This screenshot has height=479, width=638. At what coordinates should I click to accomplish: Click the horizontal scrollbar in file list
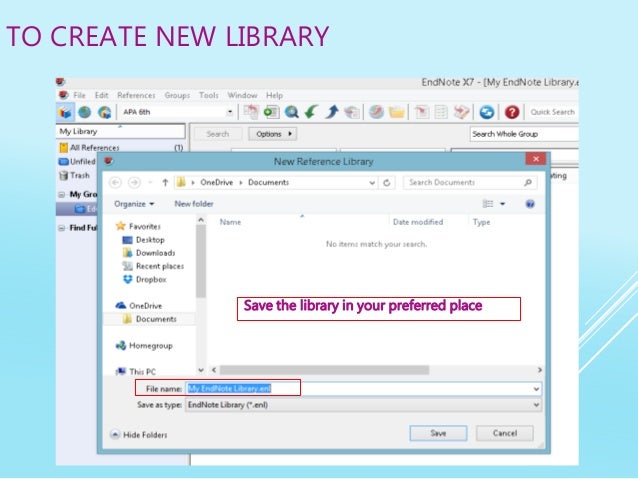click(x=324, y=370)
